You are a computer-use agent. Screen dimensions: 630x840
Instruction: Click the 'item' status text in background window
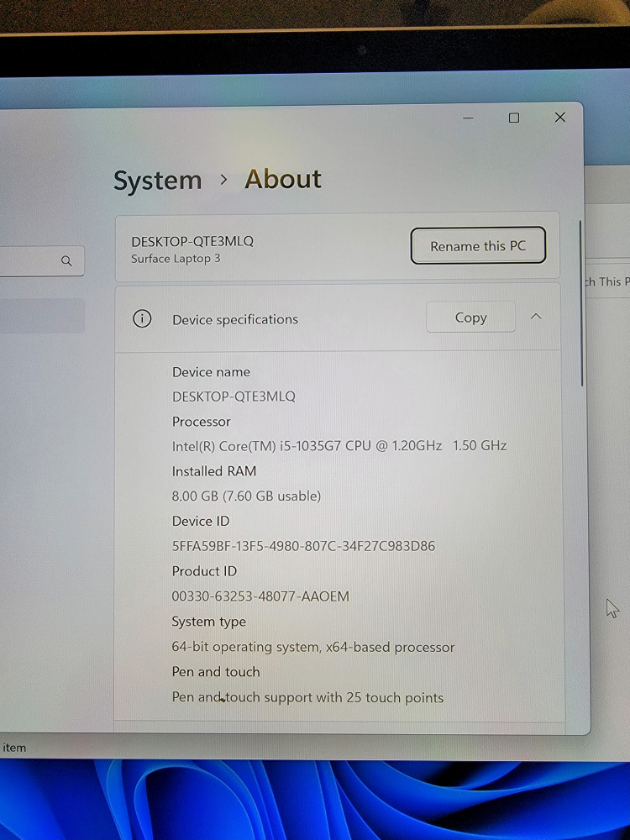tap(14, 748)
